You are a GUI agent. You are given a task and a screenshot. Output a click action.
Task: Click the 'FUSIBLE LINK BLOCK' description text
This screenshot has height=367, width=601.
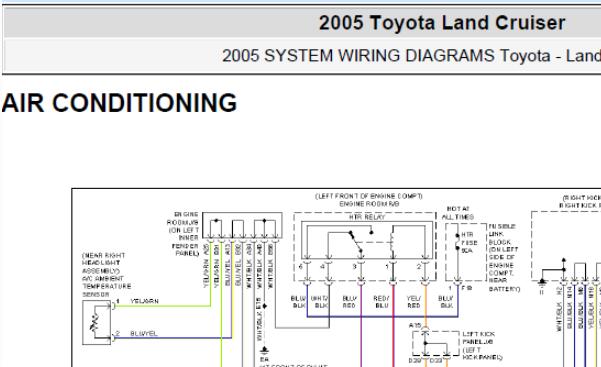pos(504,257)
